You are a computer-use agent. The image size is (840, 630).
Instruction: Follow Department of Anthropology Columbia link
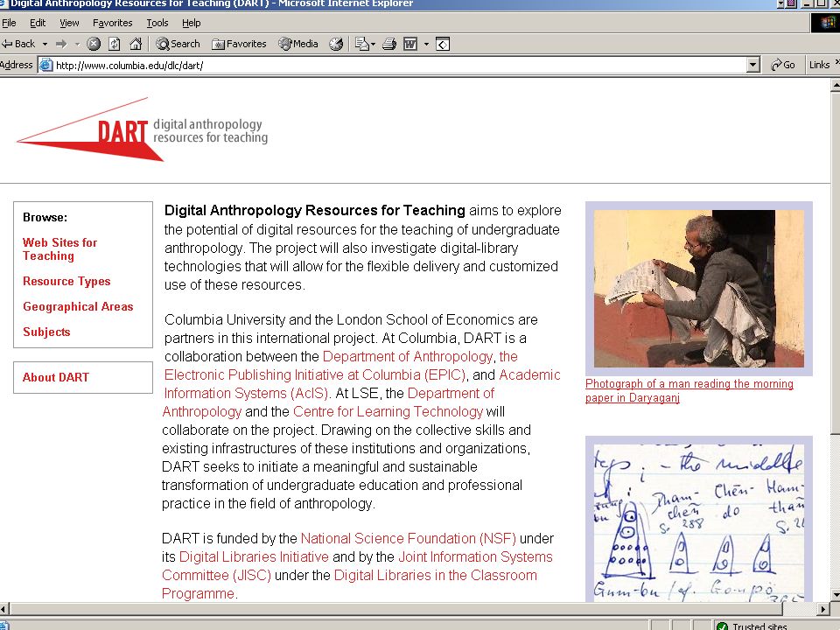point(407,356)
